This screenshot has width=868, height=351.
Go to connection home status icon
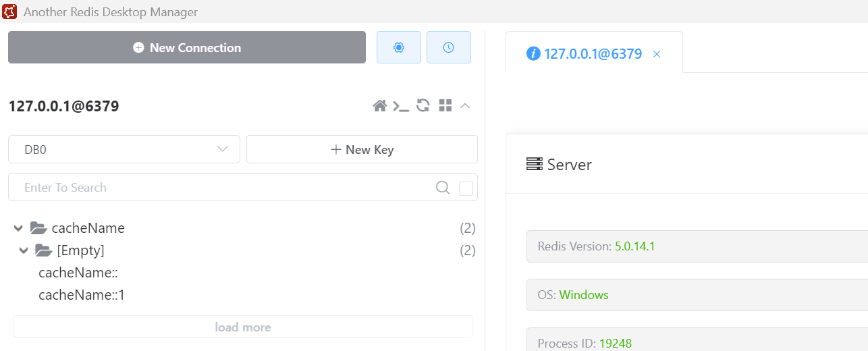[x=380, y=105]
